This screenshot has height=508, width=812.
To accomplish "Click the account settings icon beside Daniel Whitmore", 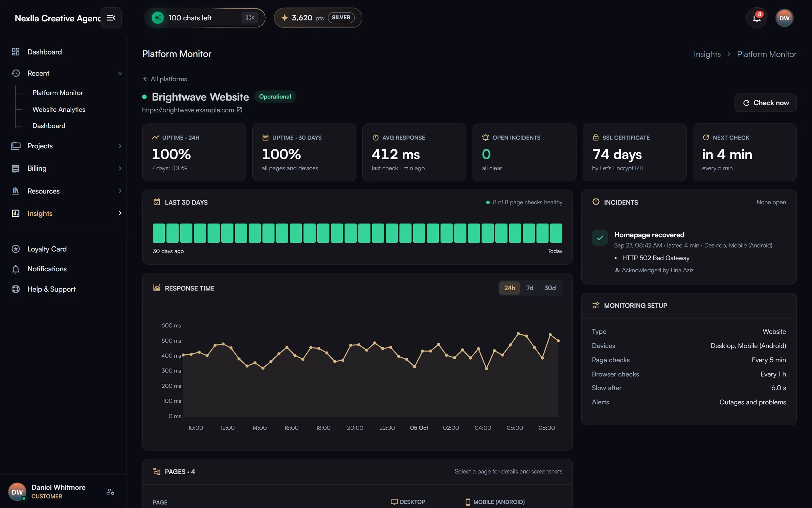I will pos(110,492).
